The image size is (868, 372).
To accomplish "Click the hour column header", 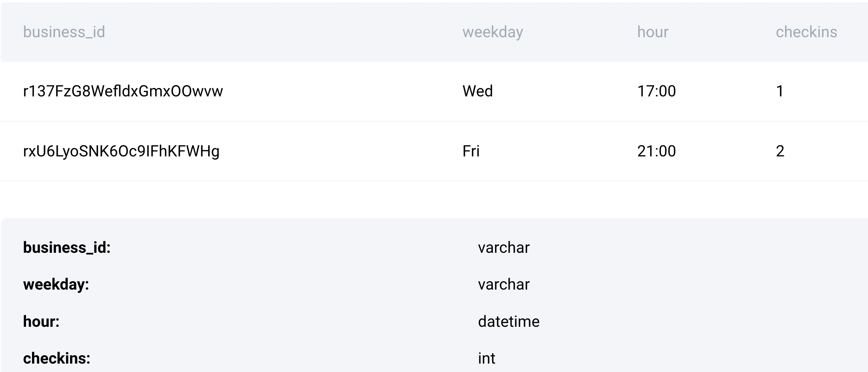I will coord(653,32).
